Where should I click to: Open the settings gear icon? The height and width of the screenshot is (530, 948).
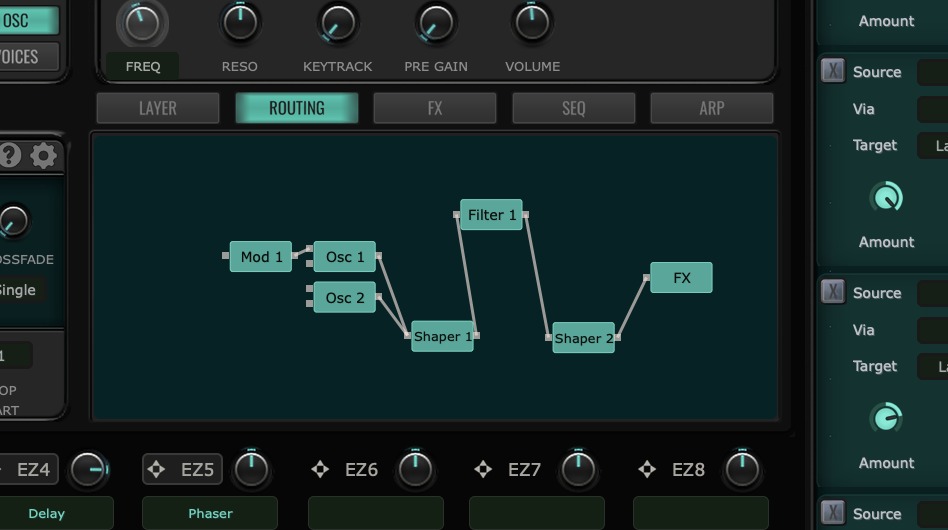44,155
